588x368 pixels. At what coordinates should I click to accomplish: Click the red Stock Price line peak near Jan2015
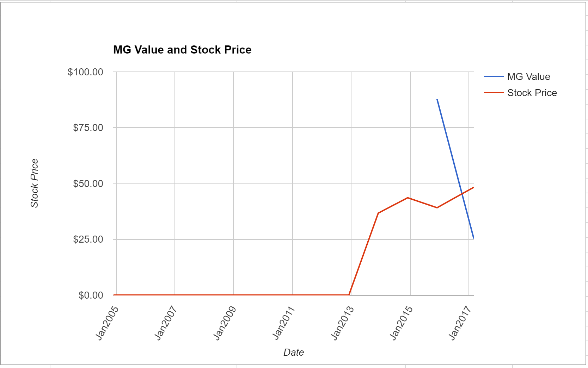[408, 198]
